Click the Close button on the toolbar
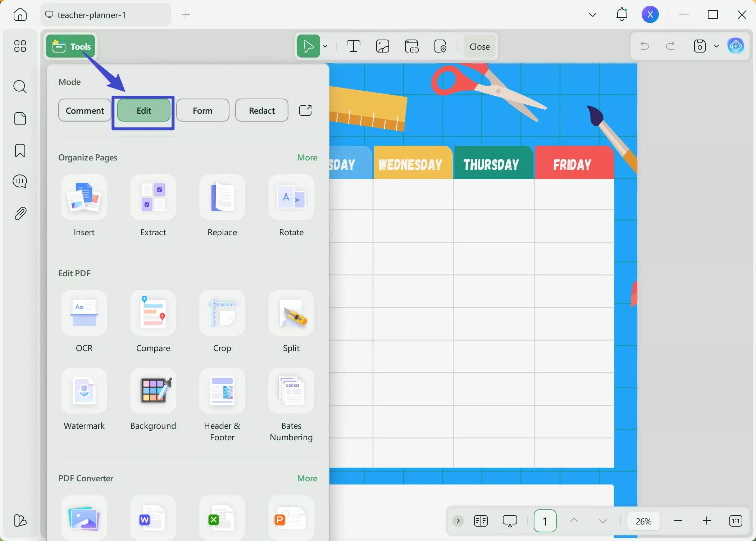The height and width of the screenshot is (541, 756). pos(479,46)
